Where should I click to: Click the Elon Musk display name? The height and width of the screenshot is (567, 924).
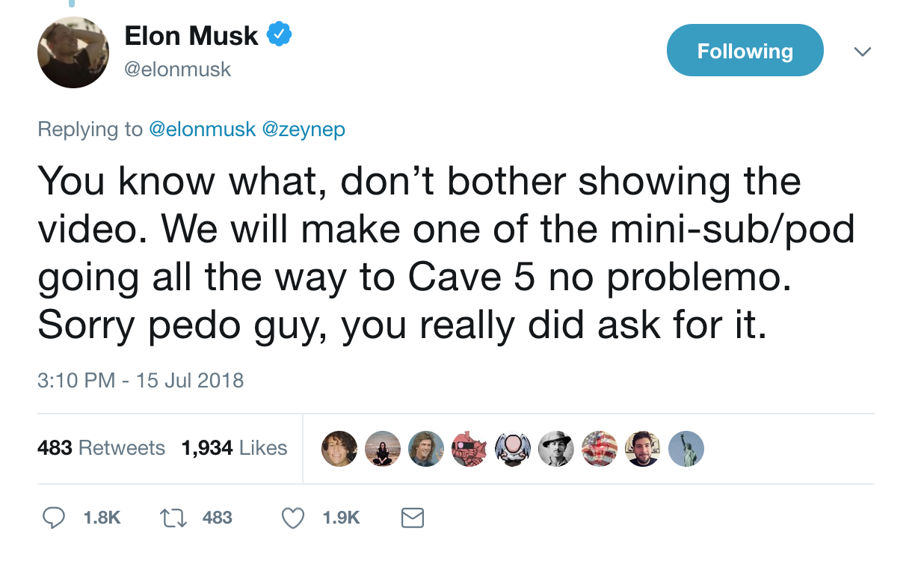pyautogui.click(x=191, y=35)
